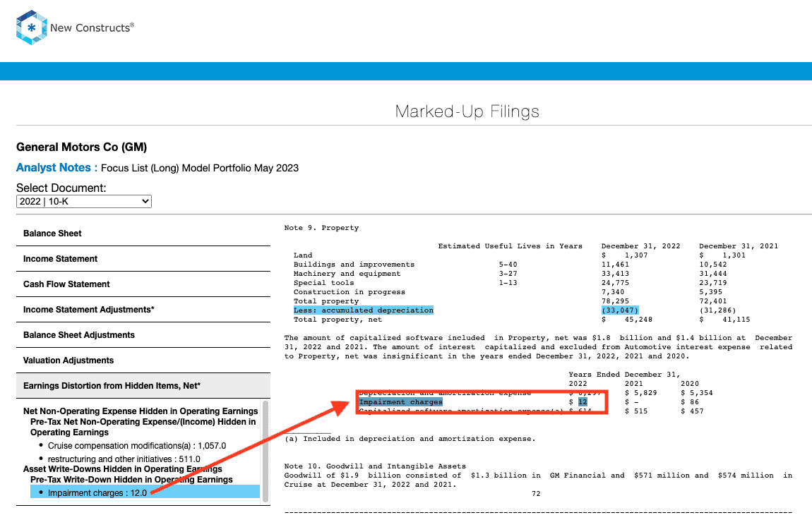Screen dimensions: 812x515
Task: Click the New Constructs brand name text
Action: 92,28
